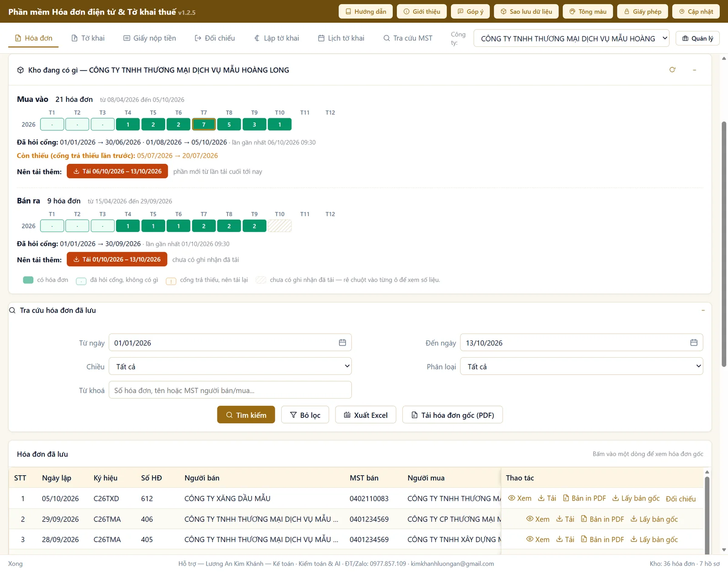Click Tải 06/10/2026 – 13/10/2026 button
Screen dimensions: 728x572
117,171
